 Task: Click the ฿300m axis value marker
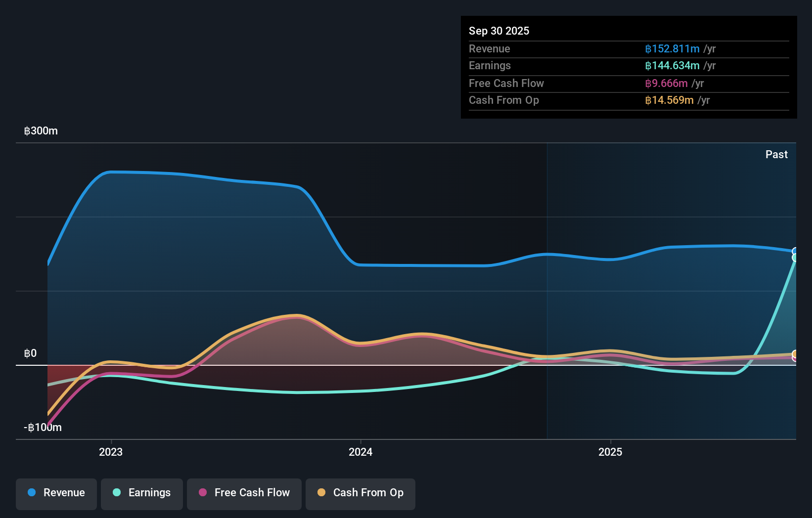tap(41, 131)
